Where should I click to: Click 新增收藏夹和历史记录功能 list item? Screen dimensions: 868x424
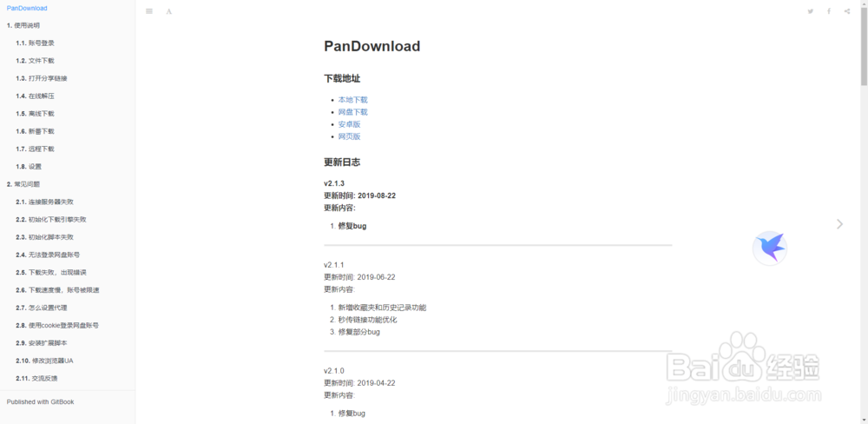coord(382,308)
